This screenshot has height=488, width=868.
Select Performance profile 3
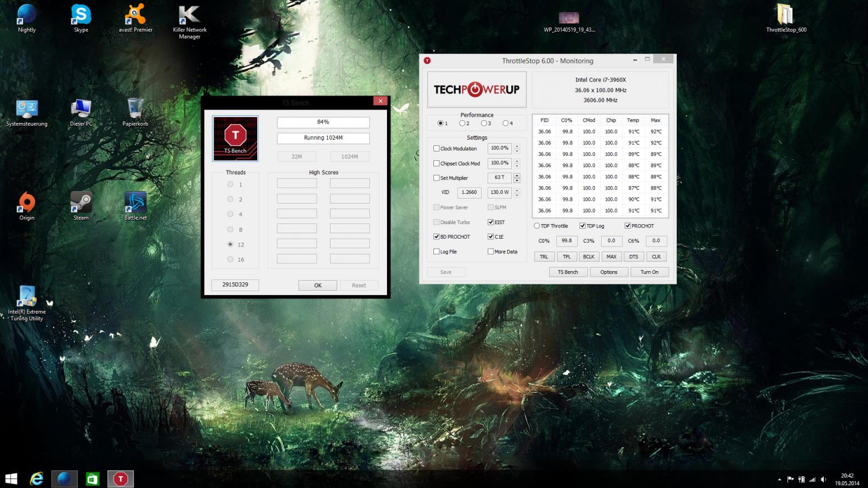pyautogui.click(x=484, y=124)
